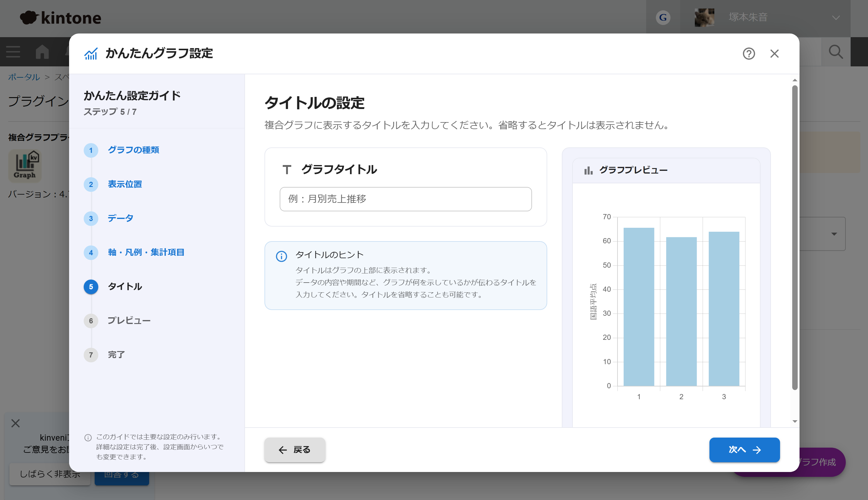Viewport: 868px width, 500px height.
Task: Click the step 1 number circle
Action: click(91, 150)
